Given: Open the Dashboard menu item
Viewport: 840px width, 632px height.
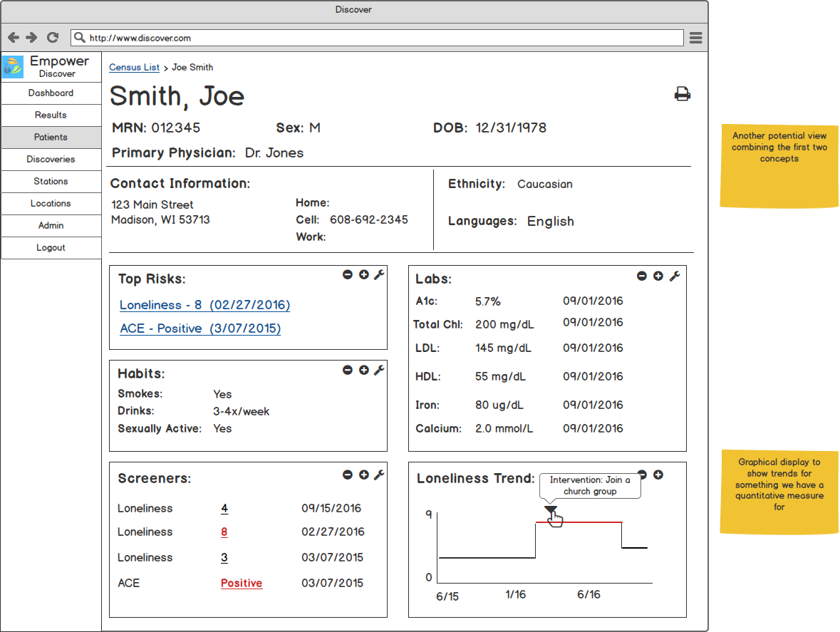Looking at the screenshot, I should tap(51, 93).
